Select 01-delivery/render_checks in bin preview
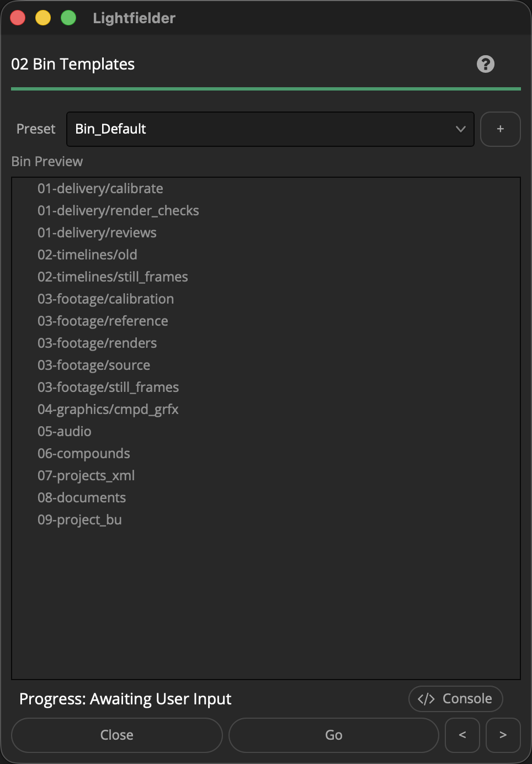 pyautogui.click(x=118, y=211)
